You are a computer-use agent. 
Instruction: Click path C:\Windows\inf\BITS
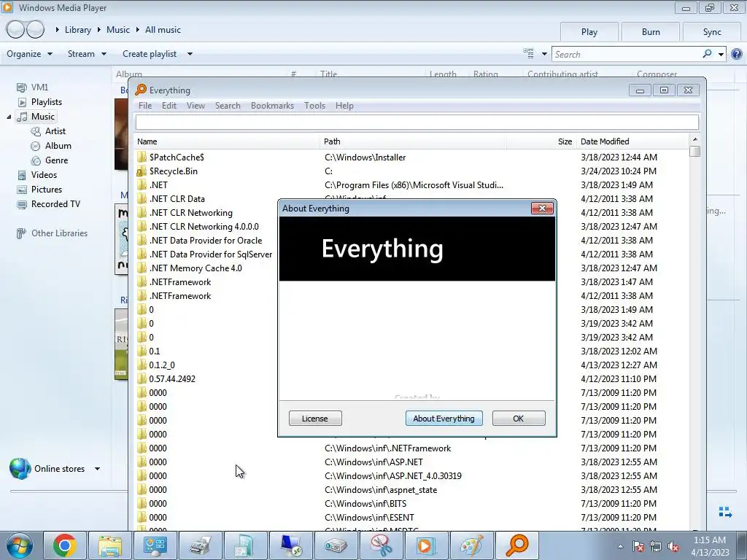(365, 503)
